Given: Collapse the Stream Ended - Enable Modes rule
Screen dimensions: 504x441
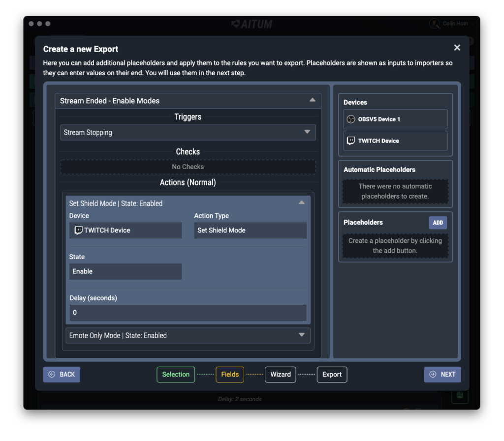Looking at the screenshot, I should [312, 100].
